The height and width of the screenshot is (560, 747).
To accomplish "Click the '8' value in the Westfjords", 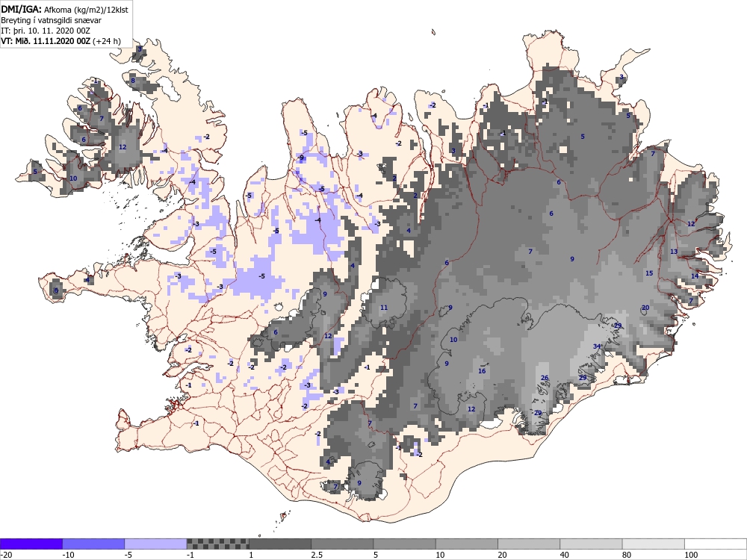I will tap(133, 81).
